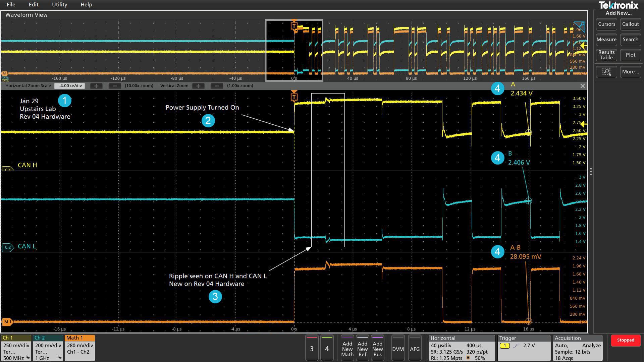Viewport: 644px width, 362px height.
Task: Decrease horizontal zoom with the minus button
Action: pos(115,86)
